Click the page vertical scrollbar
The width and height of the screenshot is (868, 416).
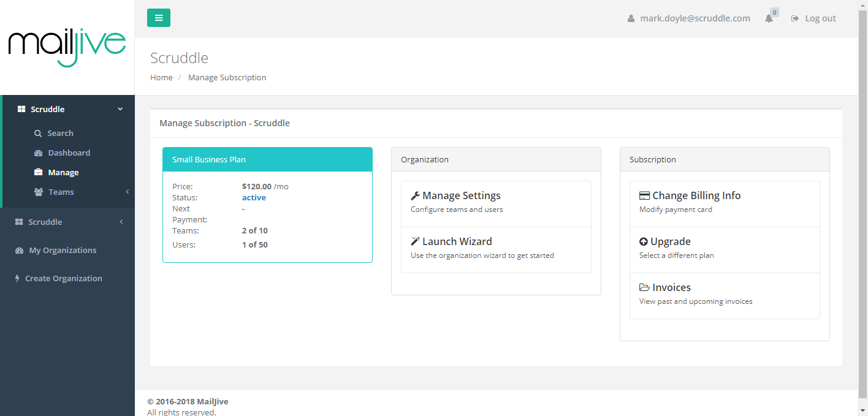coord(862,204)
